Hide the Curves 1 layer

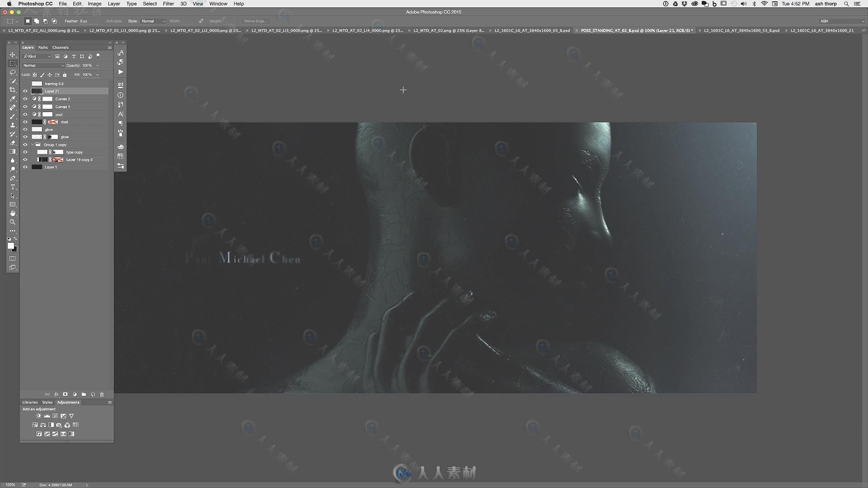pos(25,107)
